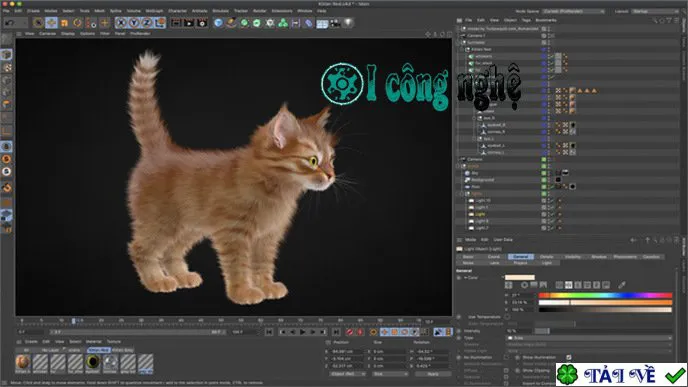Open the viewport Cameras menu

click(47, 33)
